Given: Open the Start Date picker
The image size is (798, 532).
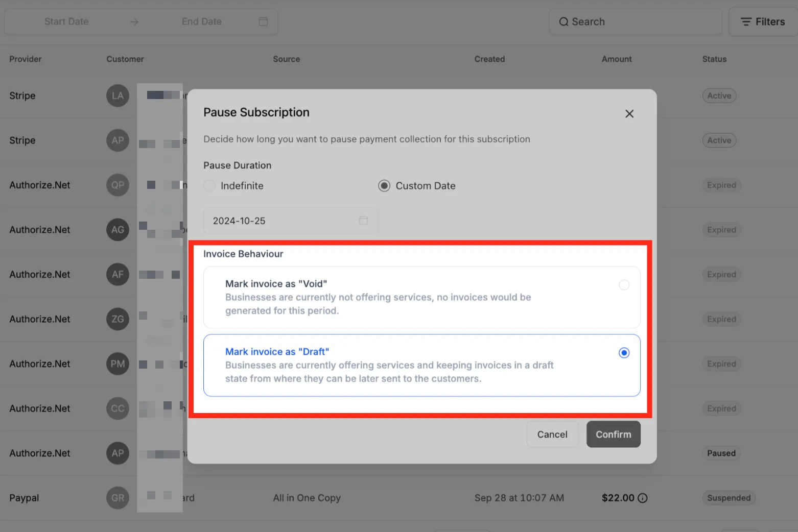Looking at the screenshot, I should coord(66,21).
